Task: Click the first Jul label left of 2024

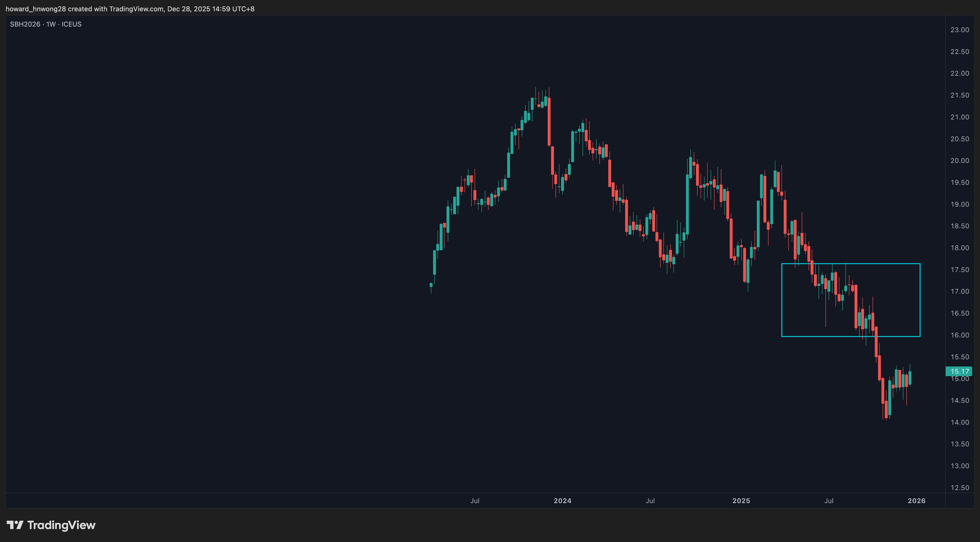Action: click(474, 501)
